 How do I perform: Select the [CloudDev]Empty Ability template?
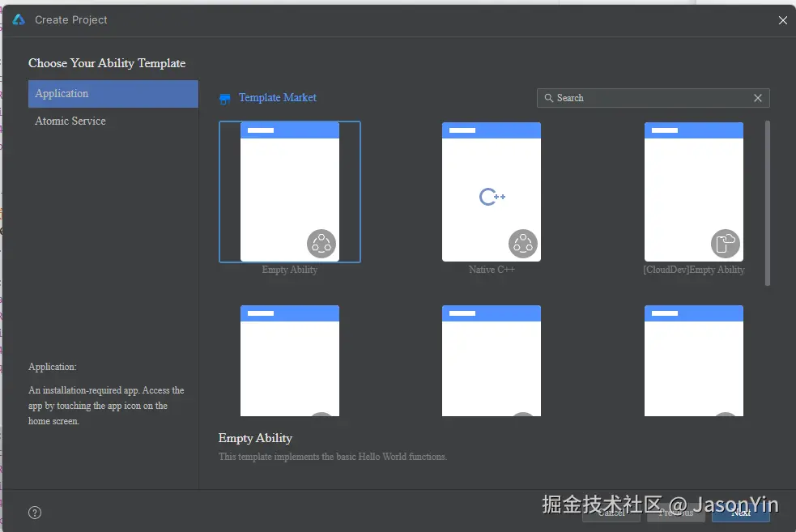pyautogui.click(x=693, y=192)
